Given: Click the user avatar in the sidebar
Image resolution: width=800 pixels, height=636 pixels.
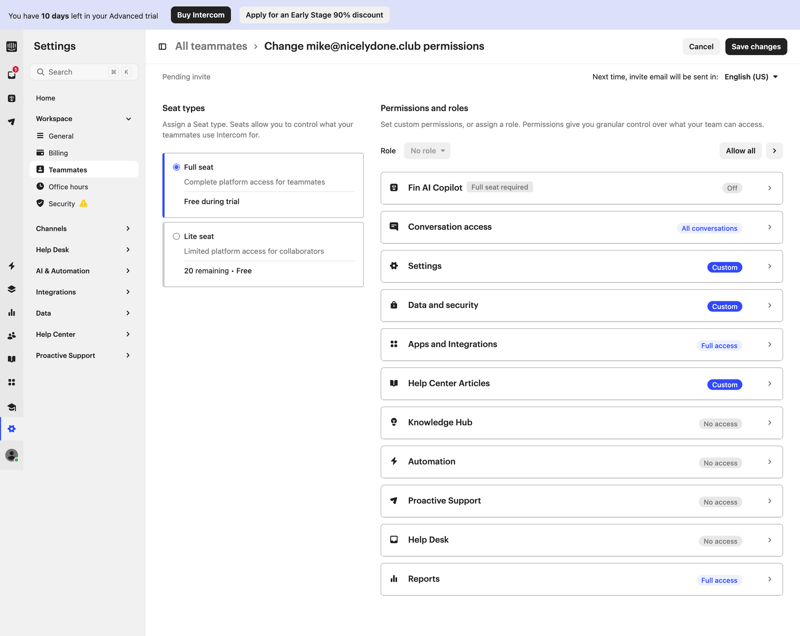Looking at the screenshot, I should [12, 455].
